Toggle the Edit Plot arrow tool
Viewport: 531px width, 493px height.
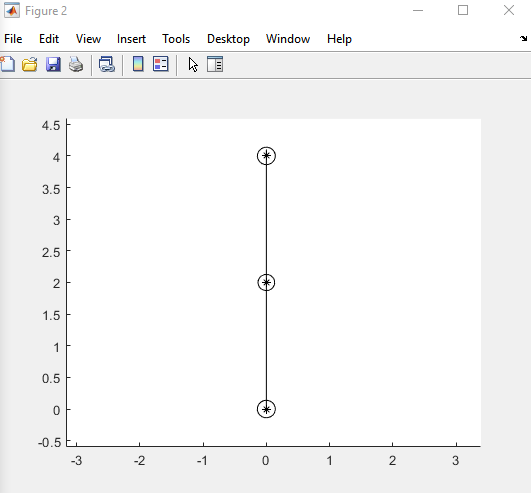tap(193, 64)
